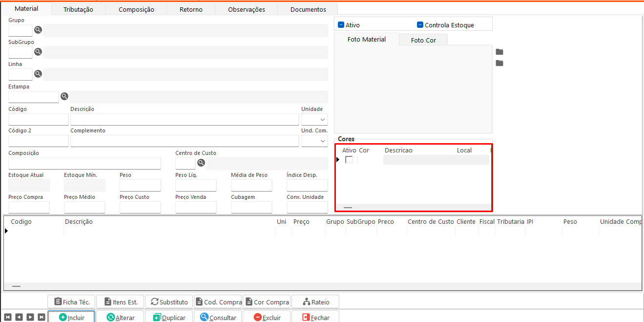This screenshot has width=644, height=322.
Task: Click the Descrição input field
Action: coord(185,119)
